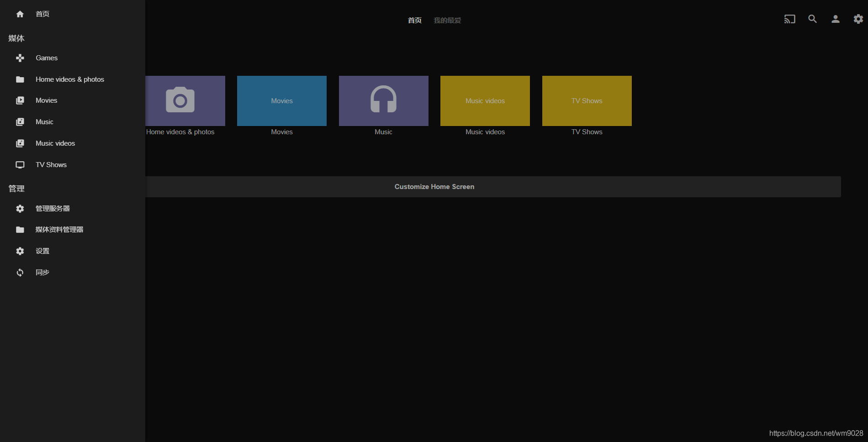Click the Music videos library icon in sidebar
The image size is (868, 442).
point(20,143)
